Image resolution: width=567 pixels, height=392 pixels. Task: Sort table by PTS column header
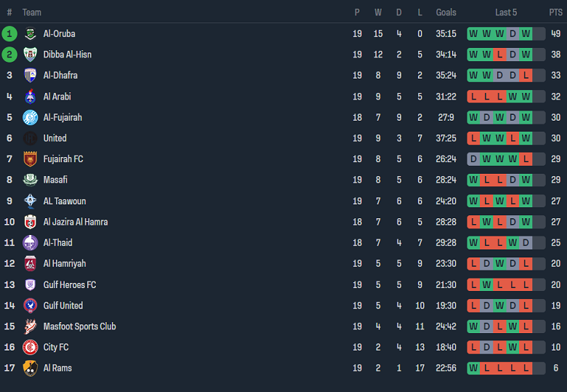pos(555,12)
